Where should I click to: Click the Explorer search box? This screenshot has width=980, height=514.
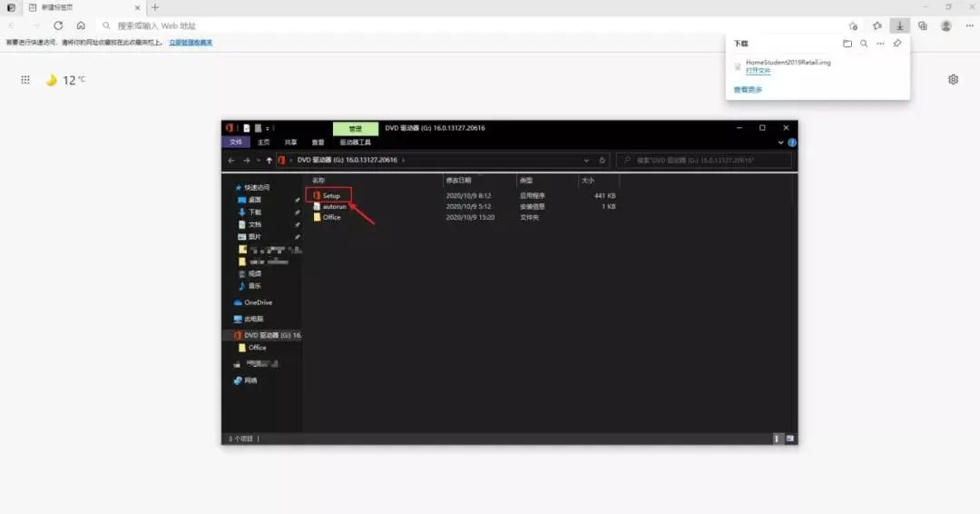pos(704,160)
